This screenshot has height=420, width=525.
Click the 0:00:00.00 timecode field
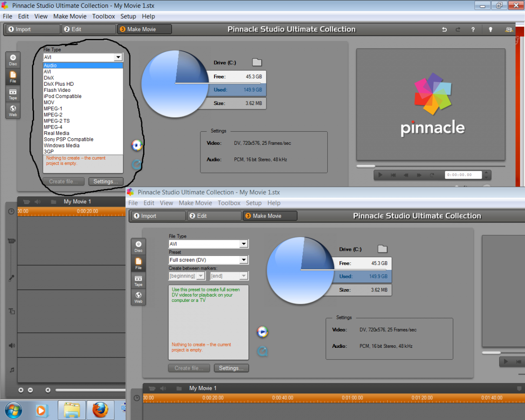tap(463, 175)
